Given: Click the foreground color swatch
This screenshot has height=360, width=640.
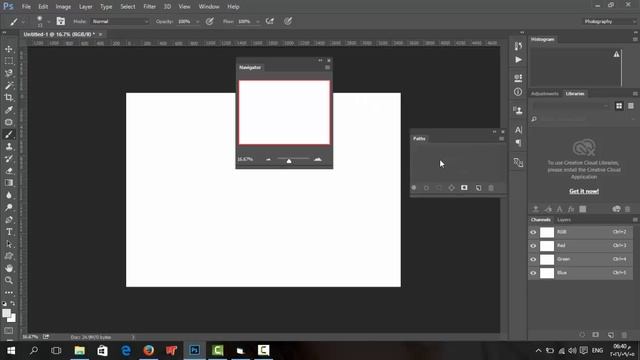Looking at the screenshot, I should pos(7,313).
